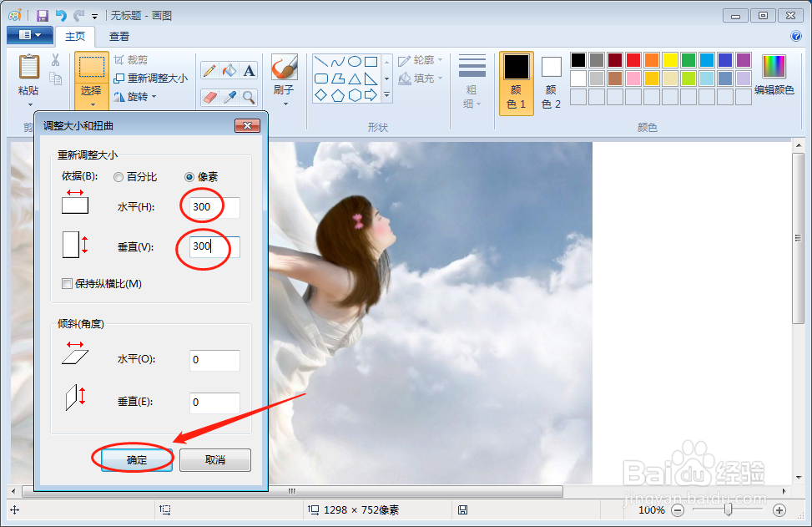Open the quick access toolbar customize arrow

(x=95, y=17)
